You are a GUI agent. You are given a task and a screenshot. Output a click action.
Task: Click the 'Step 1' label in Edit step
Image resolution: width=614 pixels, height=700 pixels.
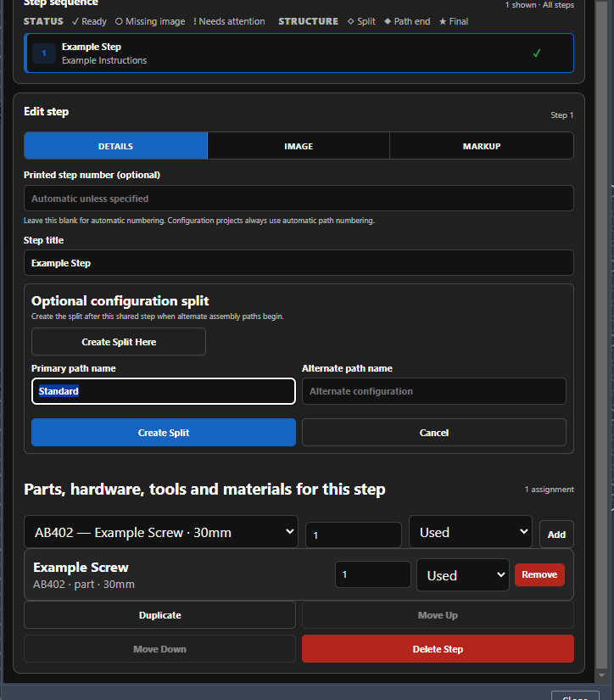[x=561, y=115]
